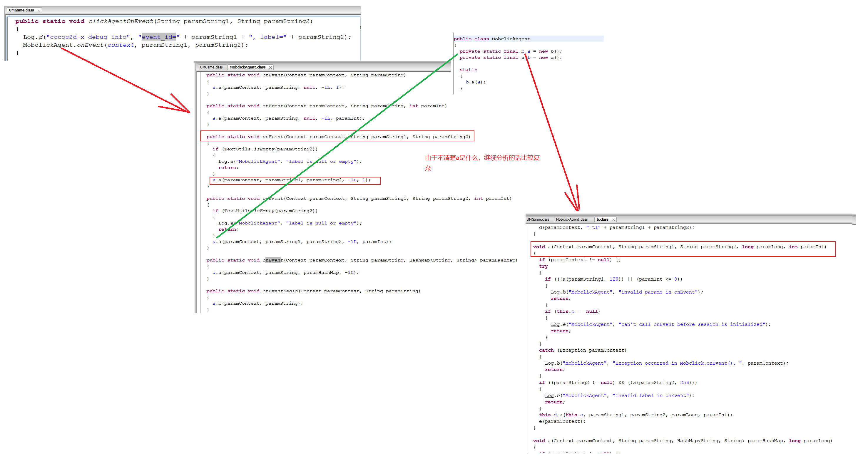Switch to UMGame.class tab in middle window

point(211,67)
